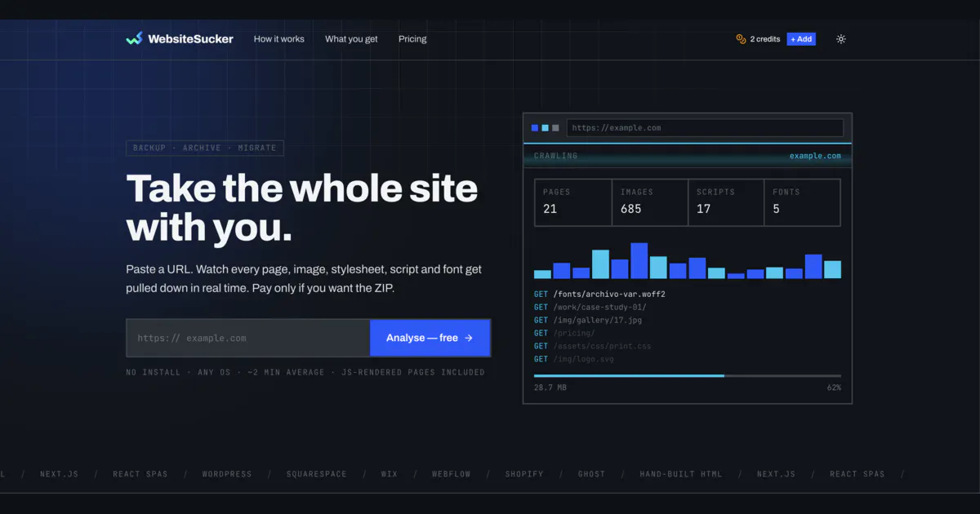
Task: Click the CRAWLING status text
Action: click(555, 156)
